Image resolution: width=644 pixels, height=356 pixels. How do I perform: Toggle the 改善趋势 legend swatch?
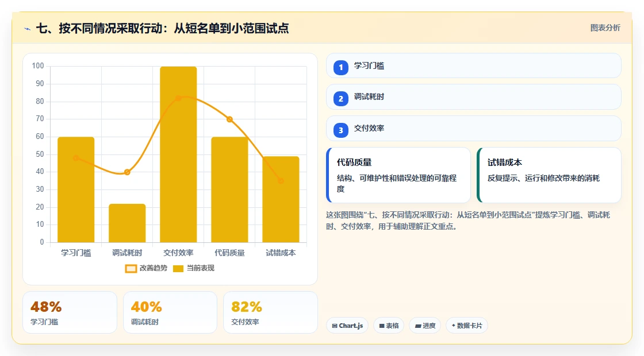point(131,269)
